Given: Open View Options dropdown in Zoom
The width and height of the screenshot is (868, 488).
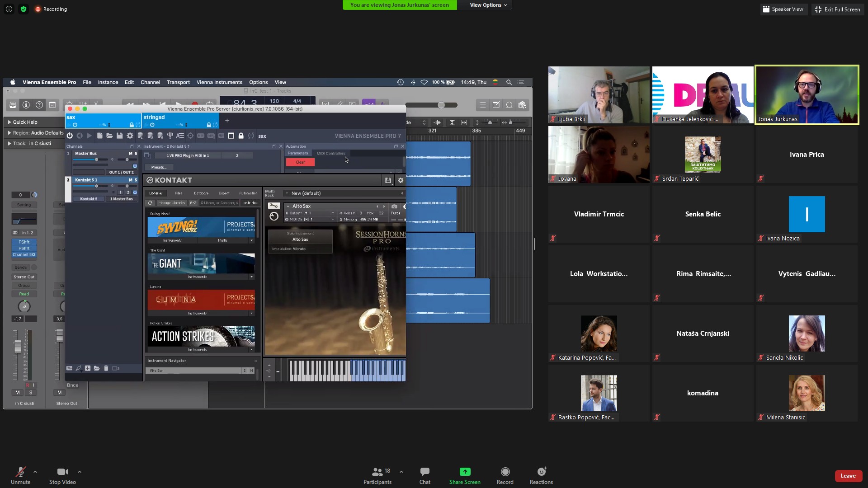Looking at the screenshot, I should (x=488, y=5).
